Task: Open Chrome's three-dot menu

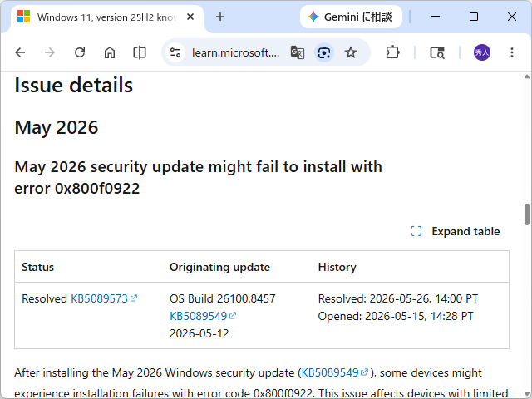Action: coord(512,52)
